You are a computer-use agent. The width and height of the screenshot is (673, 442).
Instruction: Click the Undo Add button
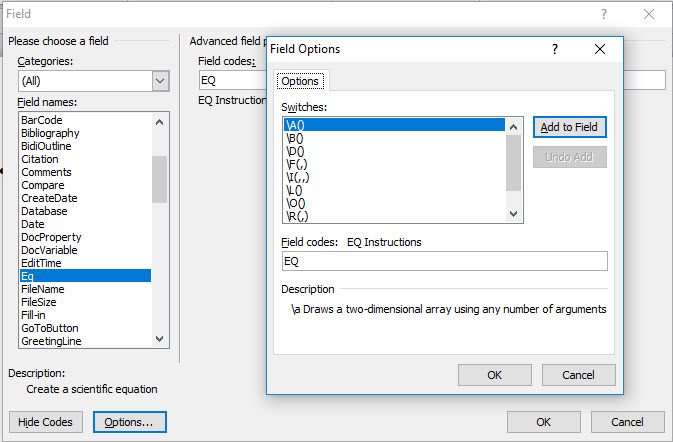point(569,157)
